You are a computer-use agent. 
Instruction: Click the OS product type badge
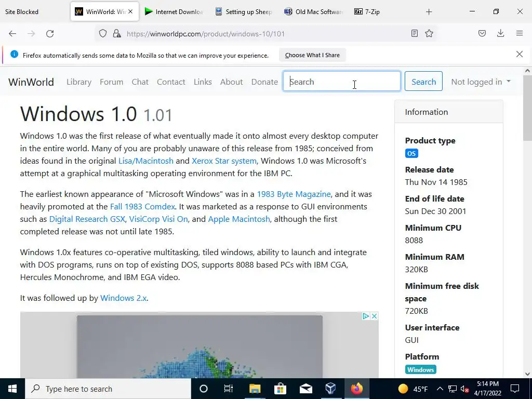click(x=411, y=153)
